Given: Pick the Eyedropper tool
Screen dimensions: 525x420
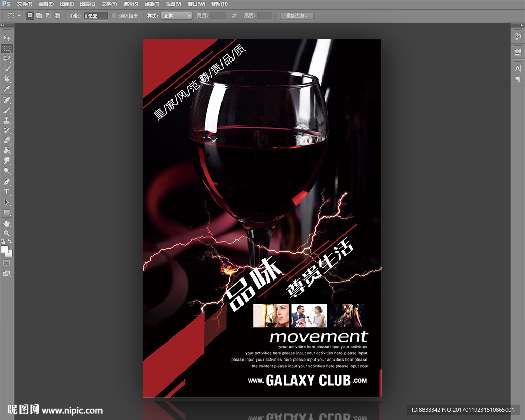Looking at the screenshot, I should [x=7, y=89].
